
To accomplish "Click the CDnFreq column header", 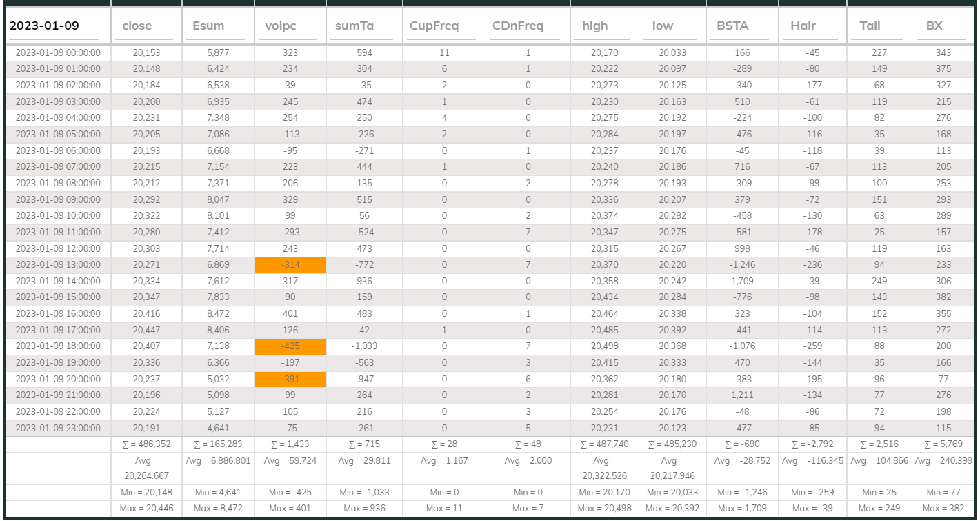I will (518, 26).
